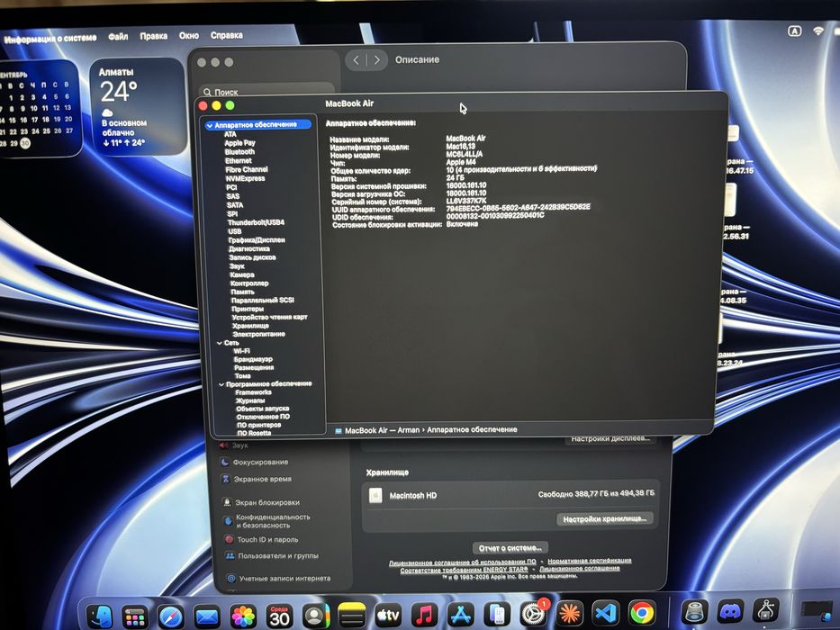Open Calendar icon showing 30 in Dock

coord(279,616)
